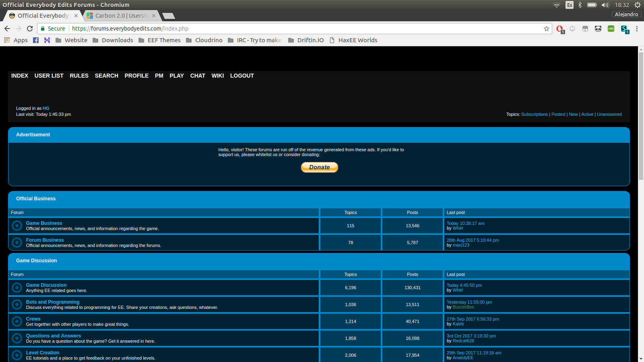
Task: Open the system settings gear menu
Action: (x=638, y=5)
